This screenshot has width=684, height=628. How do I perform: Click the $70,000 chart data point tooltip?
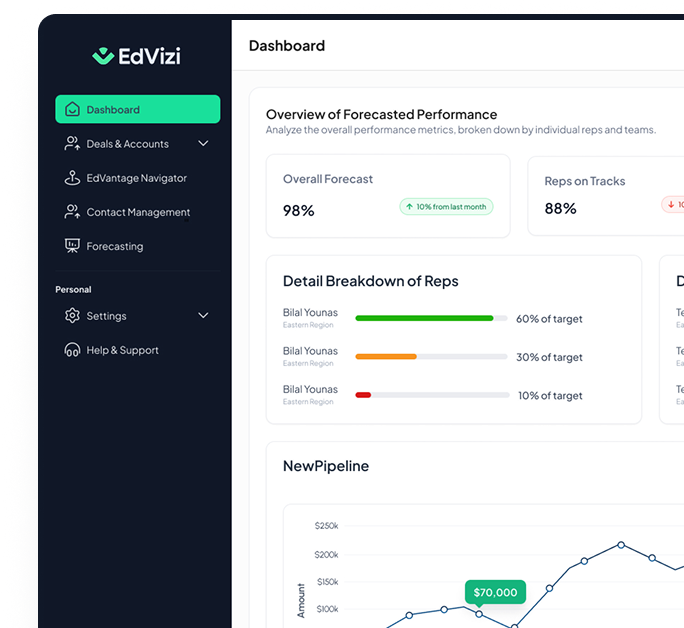495,592
